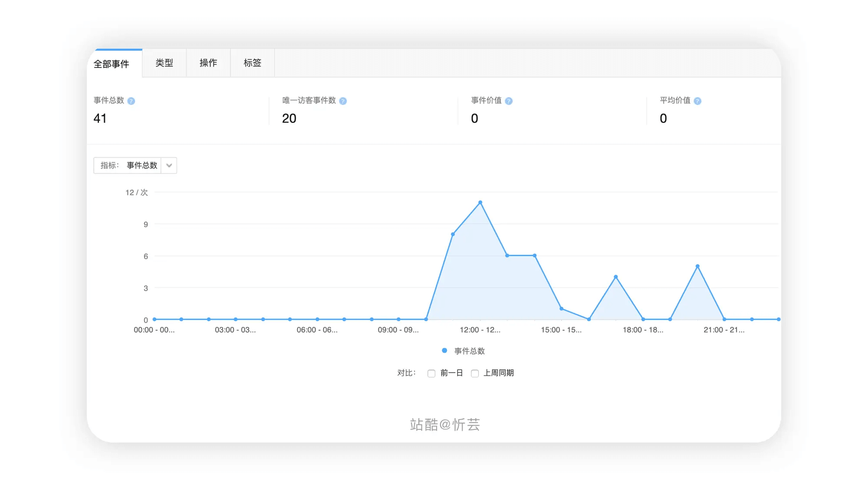Click the 事件总数 legend label
Viewport: 868px width, 485px height.
click(469, 351)
